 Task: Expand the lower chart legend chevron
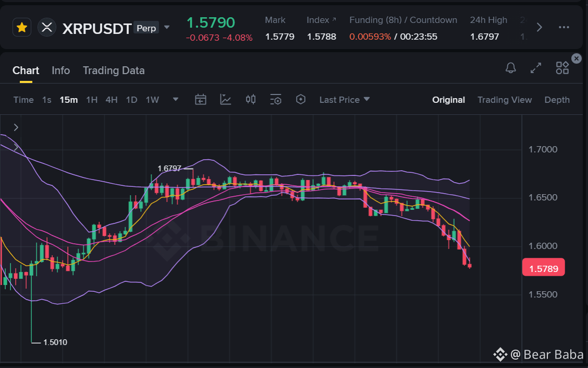point(16,148)
